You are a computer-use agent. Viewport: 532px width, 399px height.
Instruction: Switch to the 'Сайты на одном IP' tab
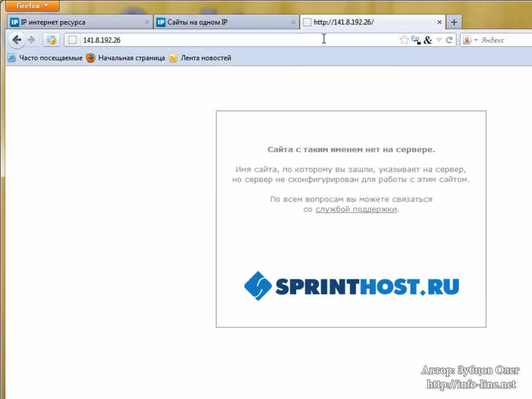[x=222, y=22]
